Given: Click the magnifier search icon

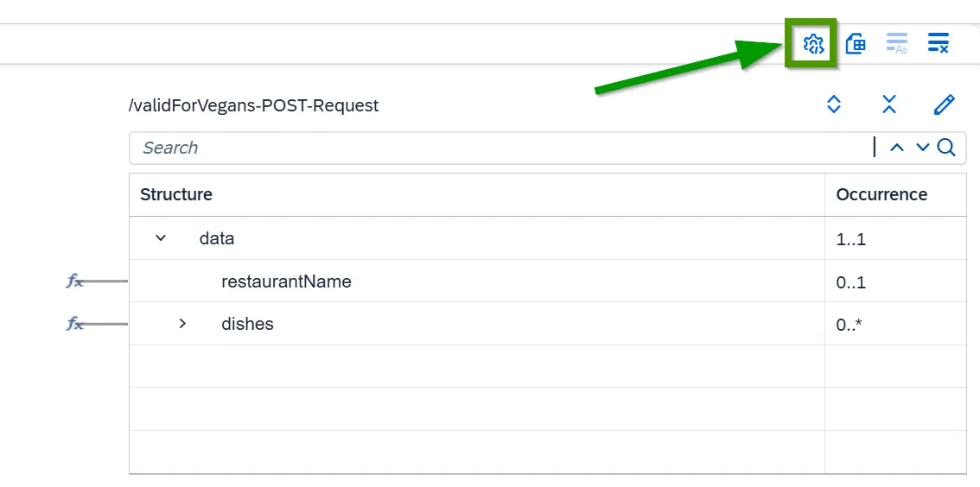Looking at the screenshot, I should point(947,148).
